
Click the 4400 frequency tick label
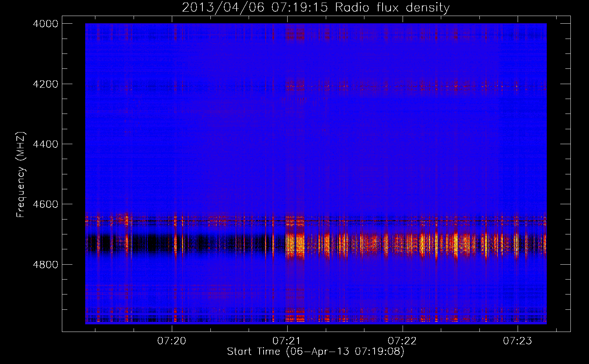46,144
